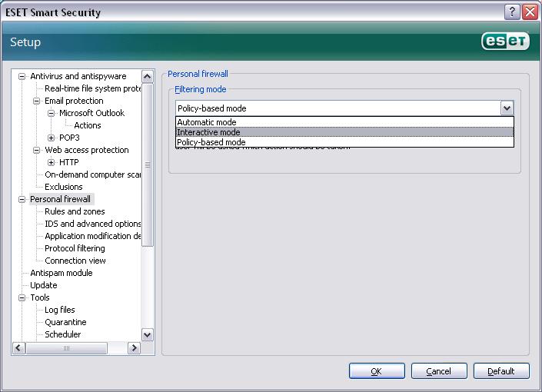Select Antispam module item

coord(62,273)
